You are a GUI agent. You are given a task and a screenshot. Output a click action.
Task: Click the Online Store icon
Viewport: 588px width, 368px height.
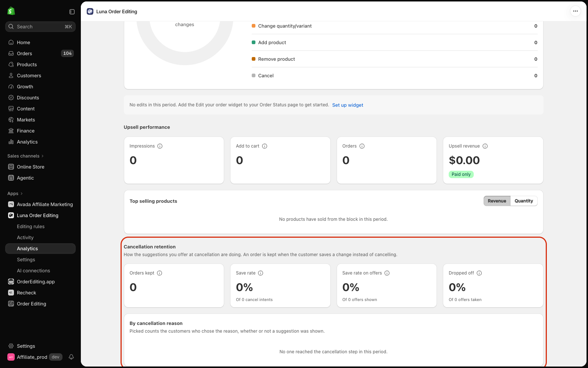11,167
